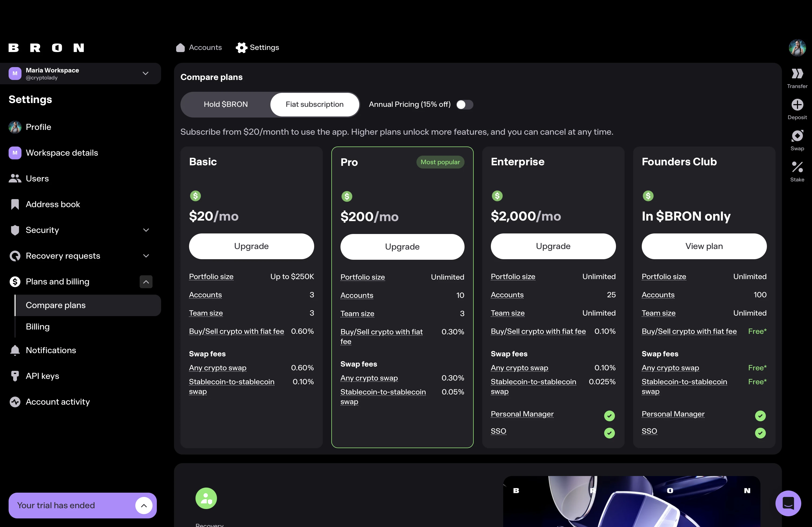Viewport: 812px width, 527px height.
Task: Click the Settings gear icon
Action: coord(241,47)
